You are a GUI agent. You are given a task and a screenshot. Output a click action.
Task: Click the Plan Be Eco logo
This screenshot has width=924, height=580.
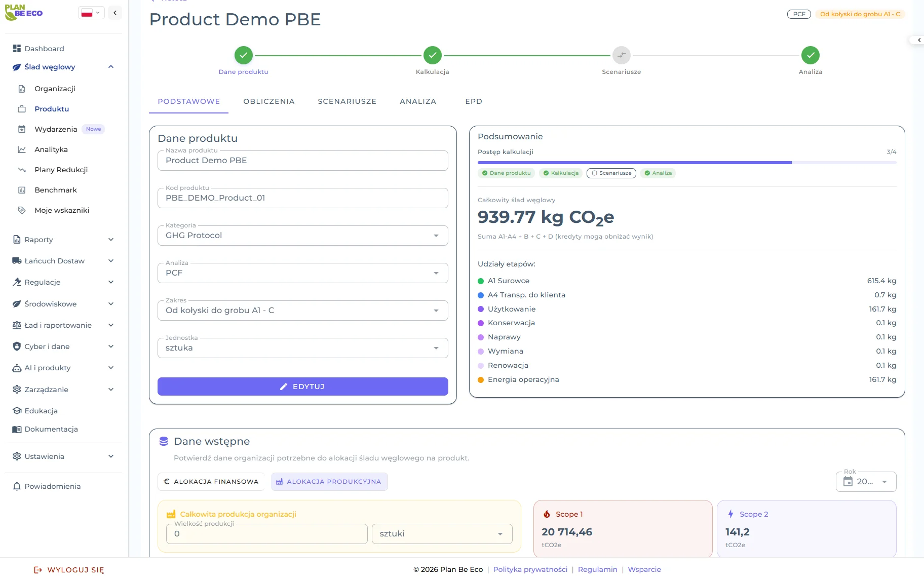(24, 13)
